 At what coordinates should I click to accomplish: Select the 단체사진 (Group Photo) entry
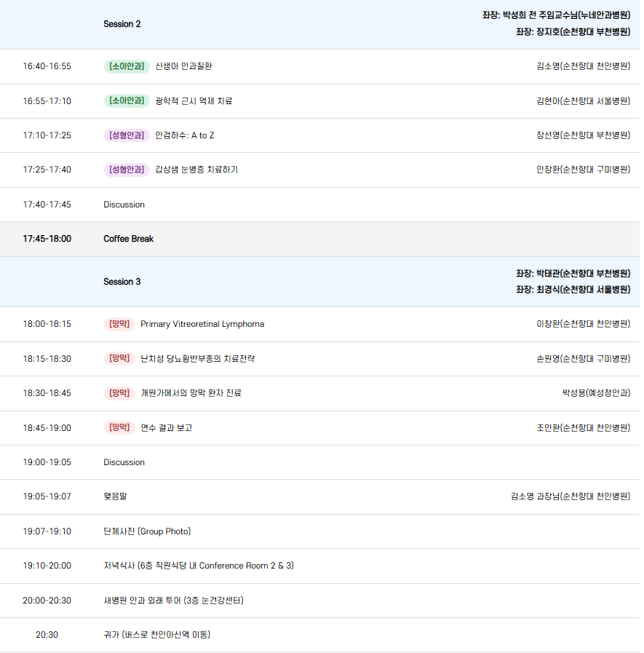(x=147, y=531)
